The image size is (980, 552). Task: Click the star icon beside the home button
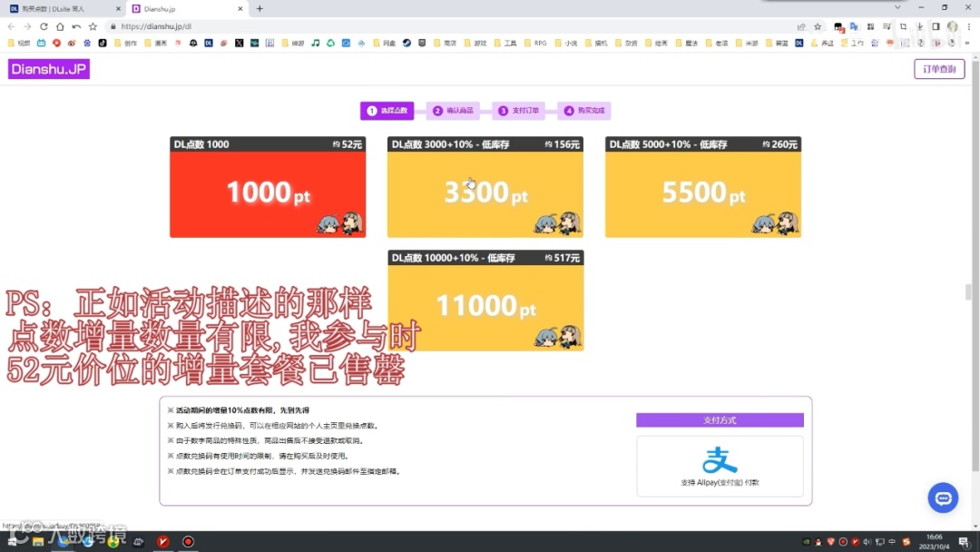click(93, 26)
